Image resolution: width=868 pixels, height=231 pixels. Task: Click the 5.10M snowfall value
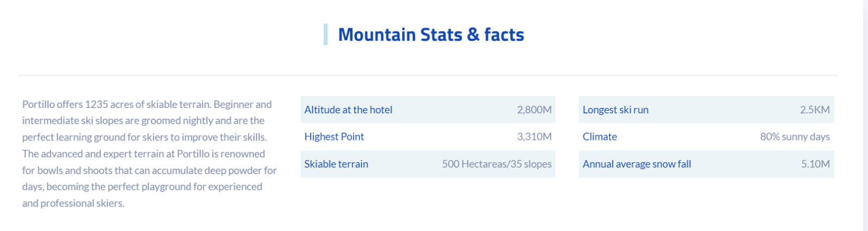tap(815, 164)
